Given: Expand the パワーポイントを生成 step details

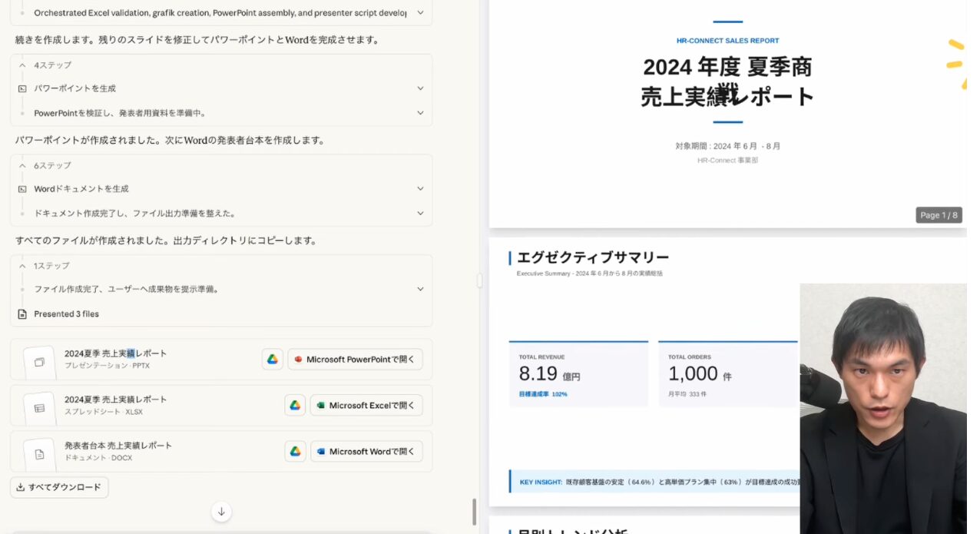Looking at the screenshot, I should 420,88.
